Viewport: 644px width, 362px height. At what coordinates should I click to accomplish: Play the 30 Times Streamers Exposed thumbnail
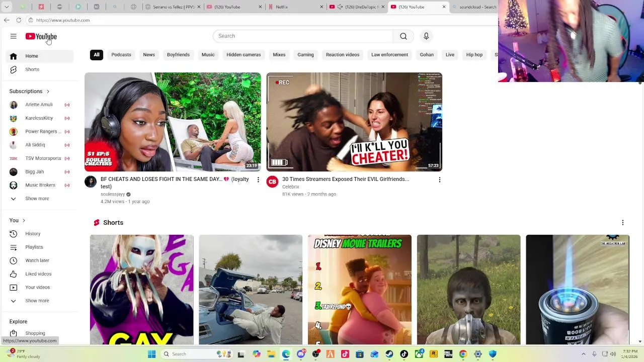pyautogui.click(x=354, y=122)
